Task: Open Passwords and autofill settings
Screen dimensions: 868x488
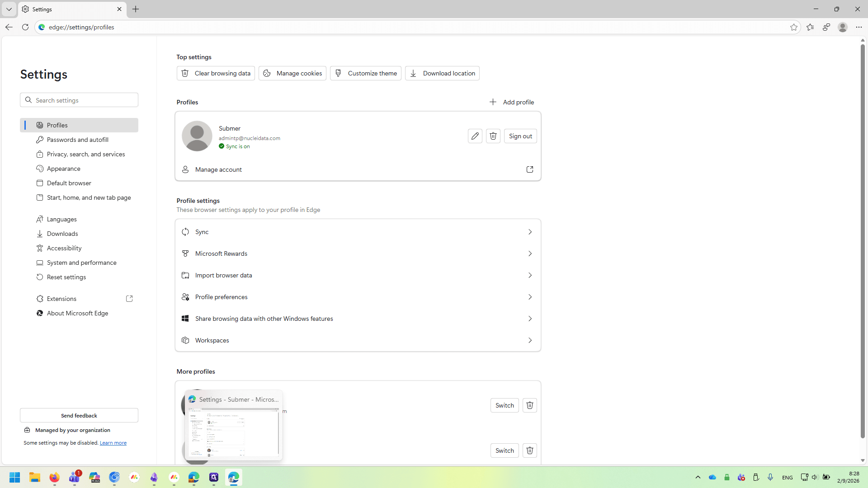Action: pyautogui.click(x=79, y=140)
